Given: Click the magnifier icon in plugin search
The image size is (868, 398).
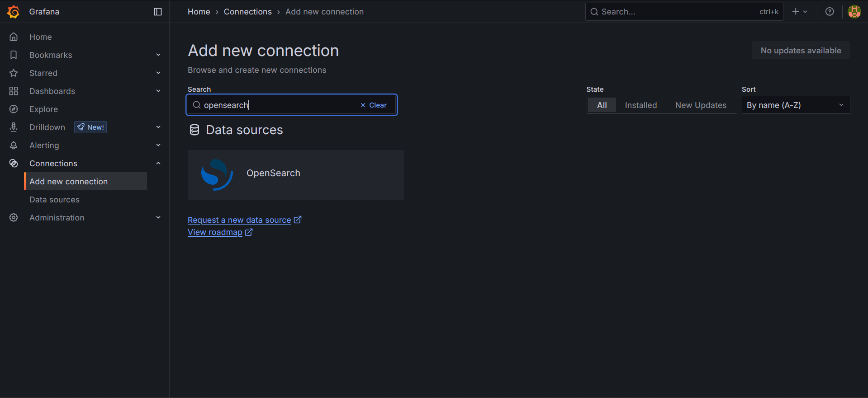Looking at the screenshot, I should tap(197, 105).
